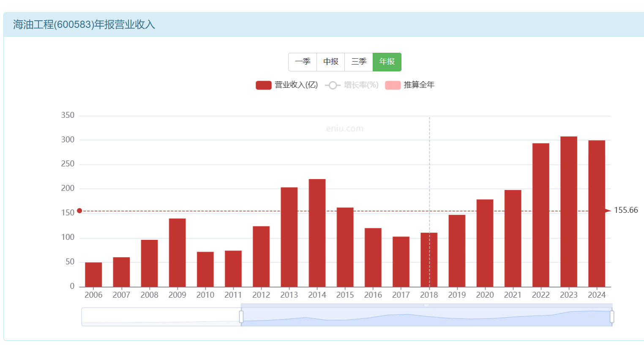644x345 pixels.
Task: Switch to the 三季 report tab
Action: (x=359, y=62)
